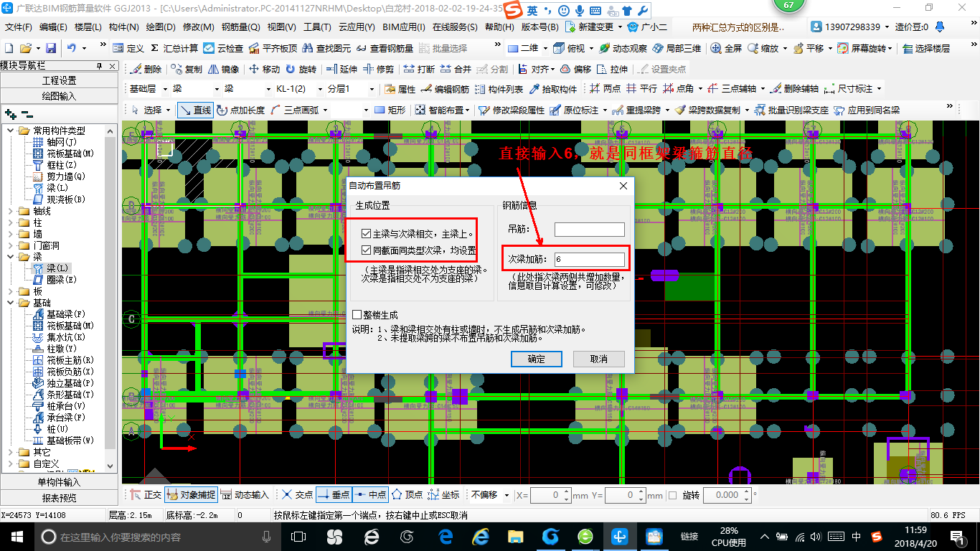
Task: Click the 吊筋 input field
Action: [589, 230]
